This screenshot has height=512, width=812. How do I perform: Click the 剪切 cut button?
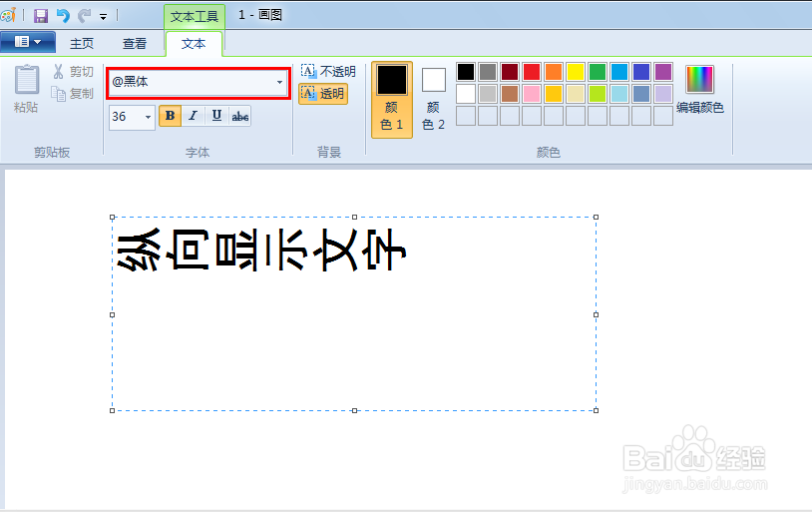pyautogui.click(x=73, y=72)
